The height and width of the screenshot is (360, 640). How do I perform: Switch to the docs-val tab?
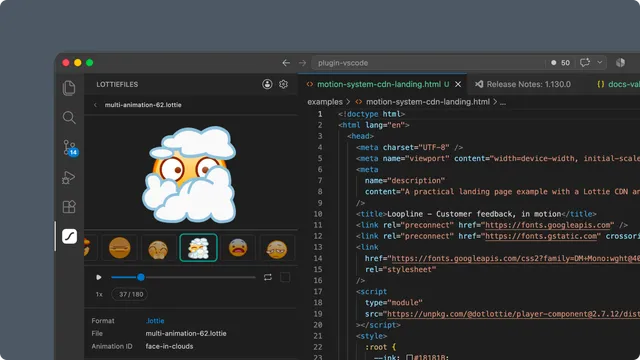click(618, 84)
